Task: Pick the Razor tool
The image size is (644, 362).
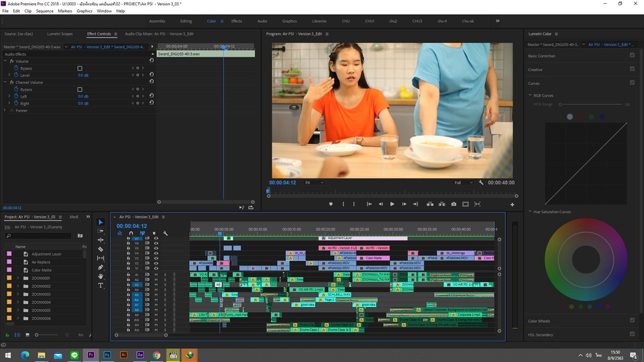Action: 101,249
